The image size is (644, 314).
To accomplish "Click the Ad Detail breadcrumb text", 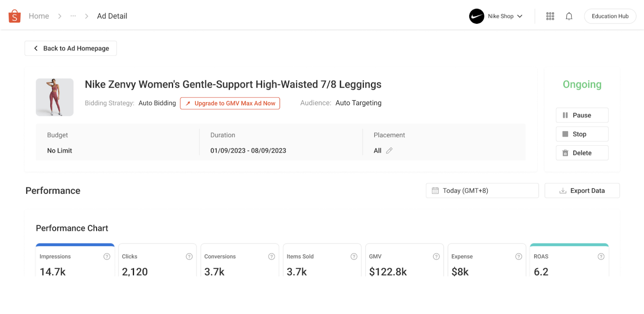I will (x=112, y=16).
